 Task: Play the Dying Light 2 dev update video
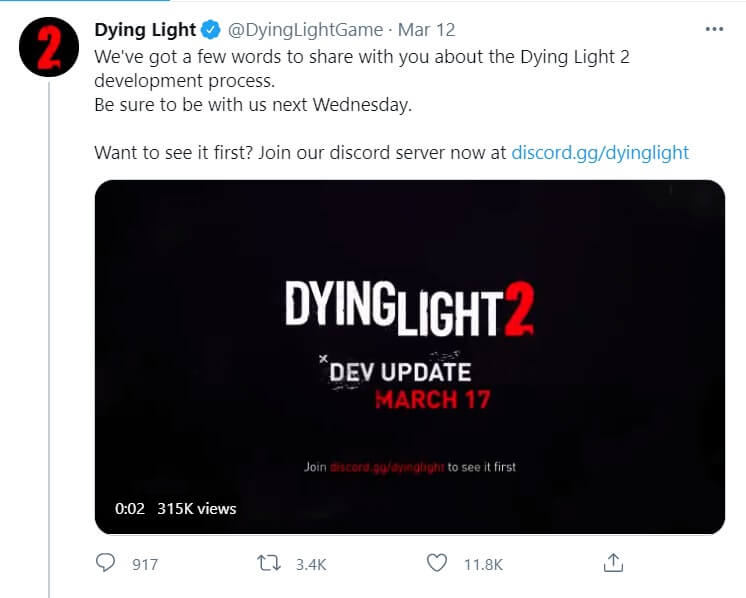(x=409, y=357)
